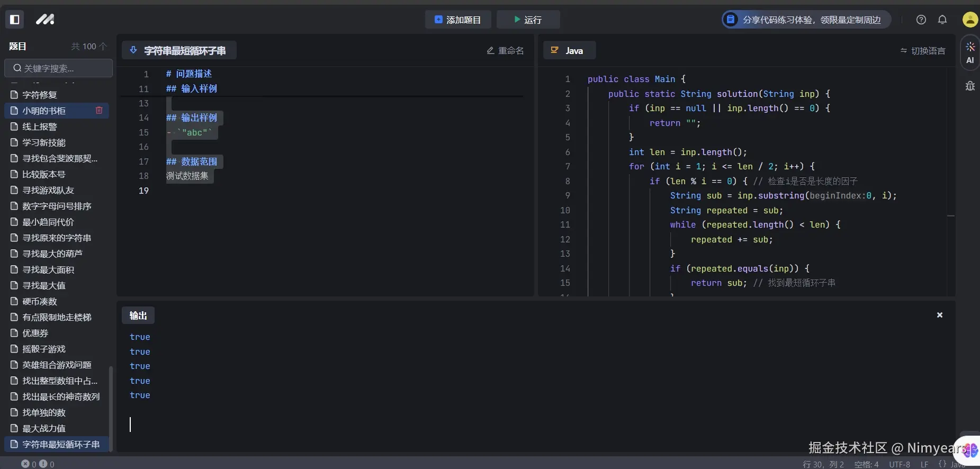Viewport: 980px width, 469px height.
Task: Run the code with 运行 button
Action: [x=528, y=20]
